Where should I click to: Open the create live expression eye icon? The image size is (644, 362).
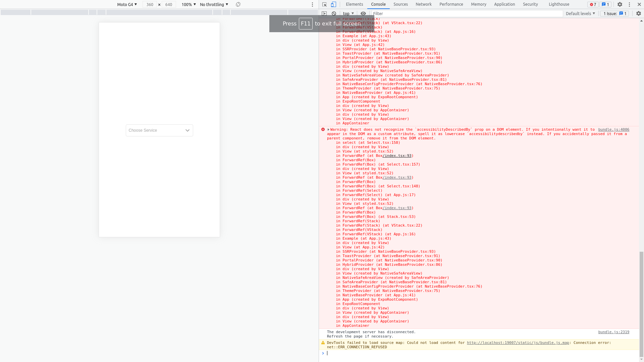(x=363, y=13)
